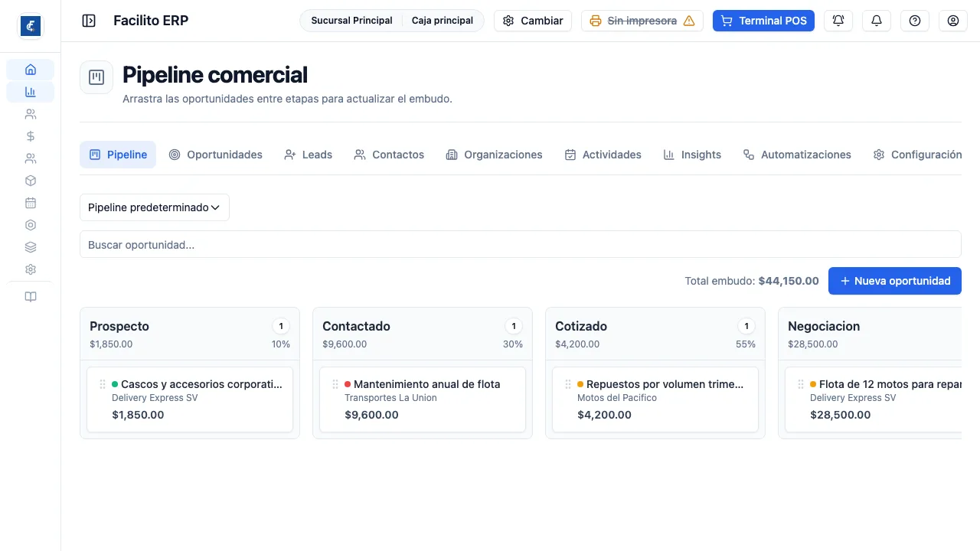Click the Total embudo $44,150.00 value
980x551 pixels.
pos(789,281)
